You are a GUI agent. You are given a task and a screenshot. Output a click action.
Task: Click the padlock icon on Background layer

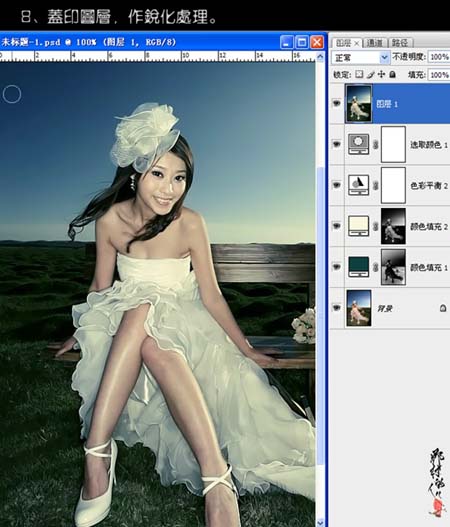pyautogui.click(x=443, y=308)
